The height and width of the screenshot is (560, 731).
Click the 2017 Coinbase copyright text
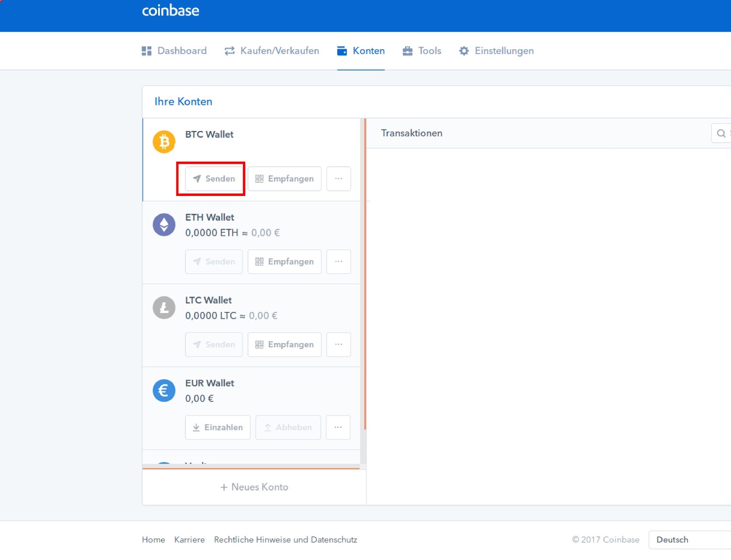(x=606, y=539)
